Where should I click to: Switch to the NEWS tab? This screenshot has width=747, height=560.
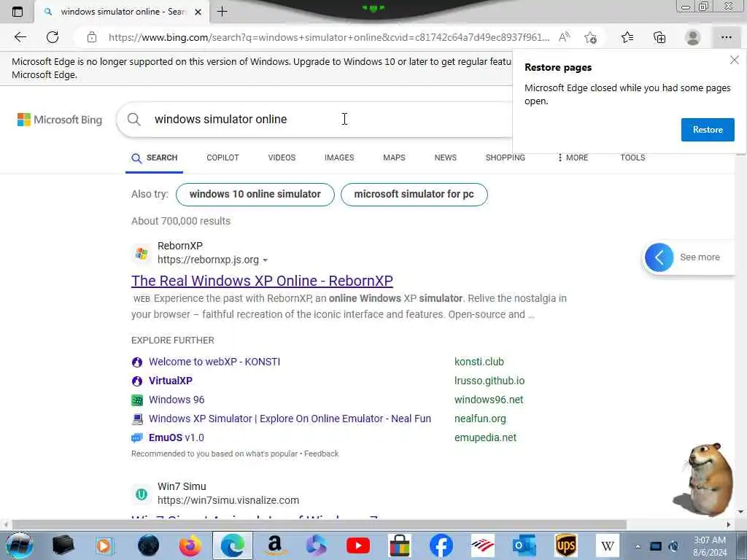[x=446, y=157]
